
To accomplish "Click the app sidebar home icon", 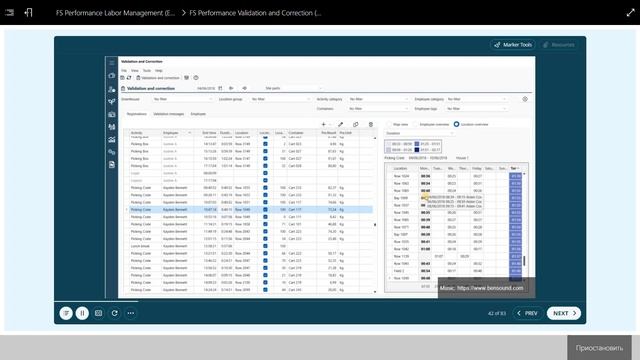I will point(111,76).
